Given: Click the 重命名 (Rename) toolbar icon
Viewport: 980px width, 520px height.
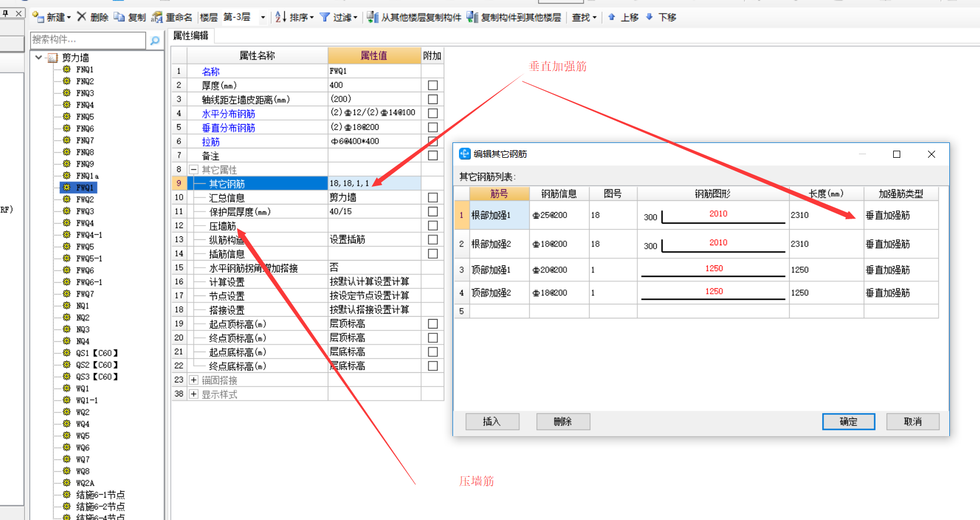Looking at the screenshot, I should pos(157,17).
